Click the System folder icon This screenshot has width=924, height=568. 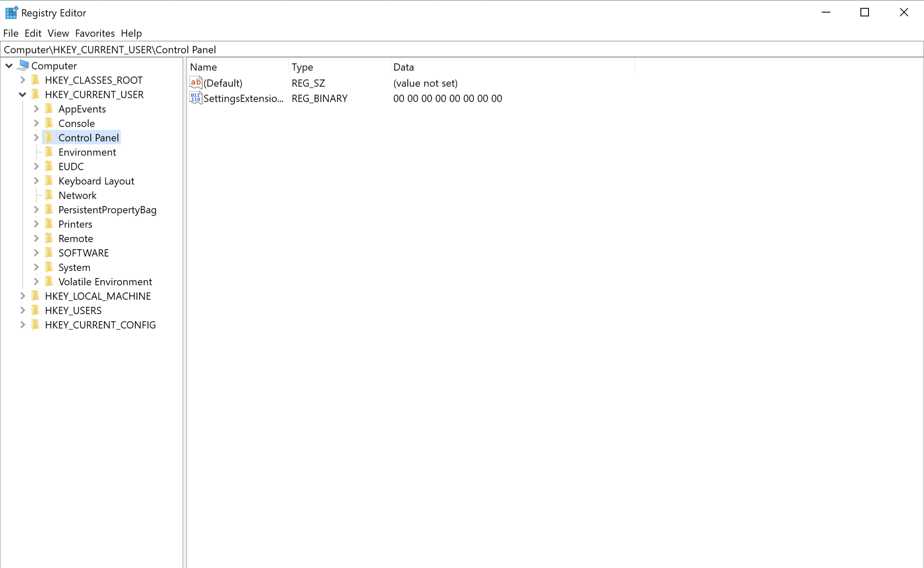[x=49, y=267]
